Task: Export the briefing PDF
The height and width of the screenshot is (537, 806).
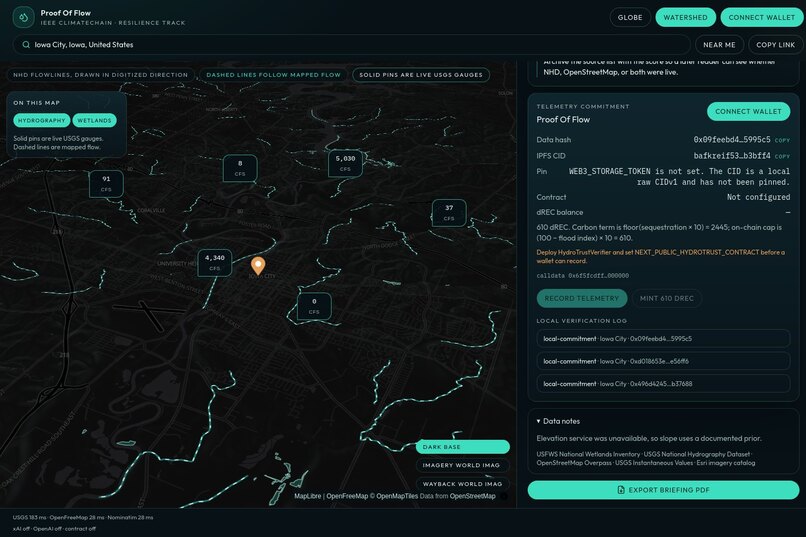Action: pyautogui.click(x=663, y=490)
